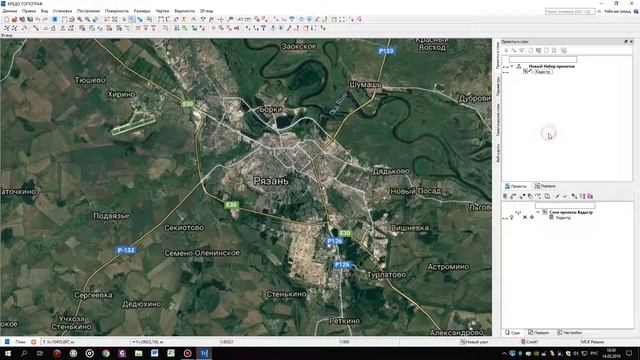The height and width of the screenshot is (360, 640).
Task: Open Microsoft Word from the taskbar
Action: point(155,353)
